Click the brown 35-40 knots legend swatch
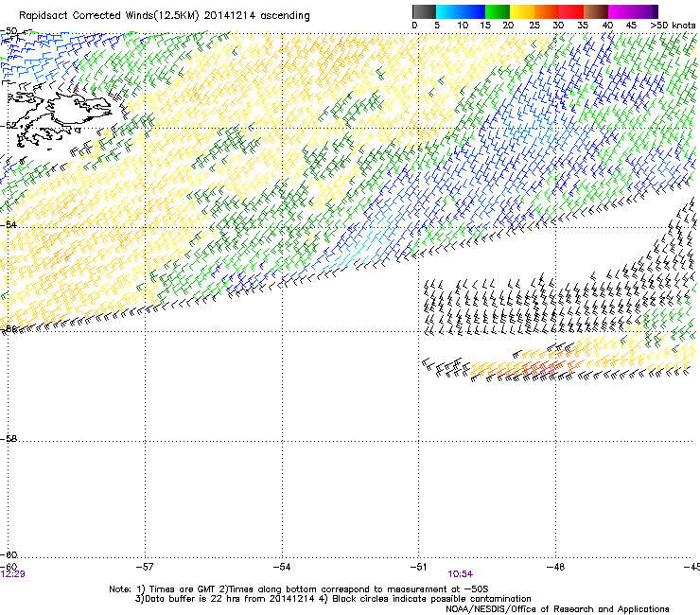The height and width of the screenshot is (615, 700). (x=596, y=11)
